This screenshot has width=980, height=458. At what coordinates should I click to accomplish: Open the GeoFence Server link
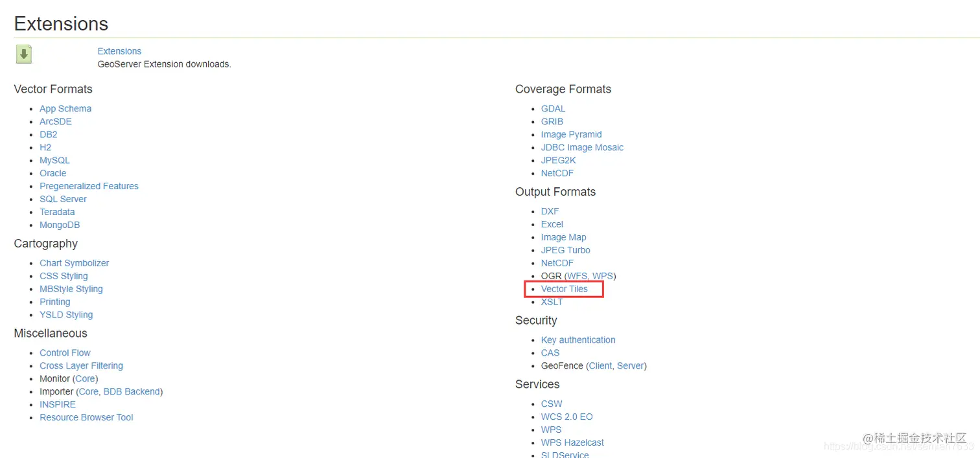click(631, 366)
